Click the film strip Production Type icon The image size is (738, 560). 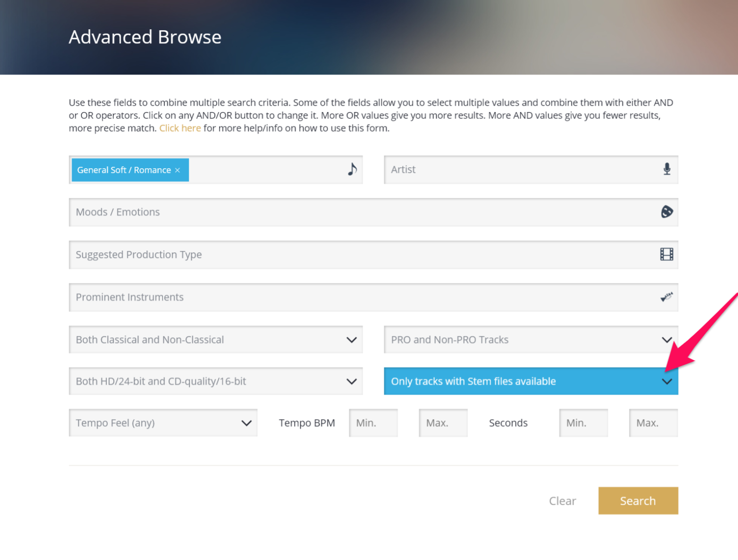point(666,254)
